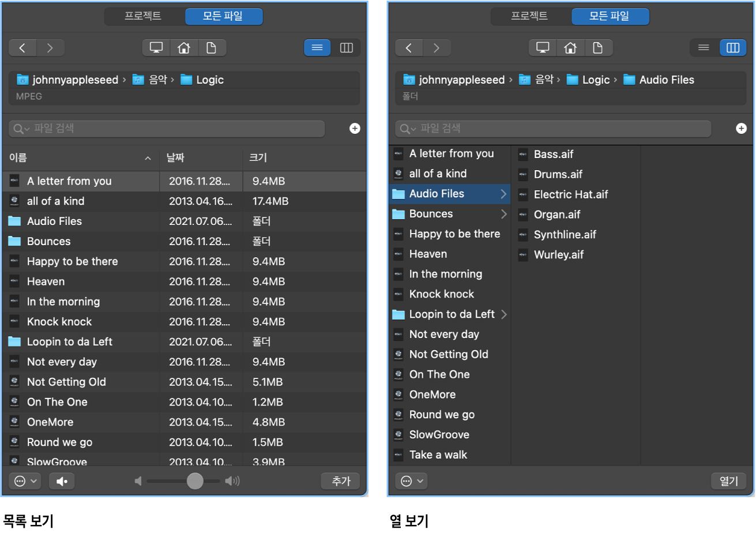This screenshot has height=537, width=756.
Task: Select the 모든 파일 tab in column view panel
Action: pyautogui.click(x=610, y=16)
